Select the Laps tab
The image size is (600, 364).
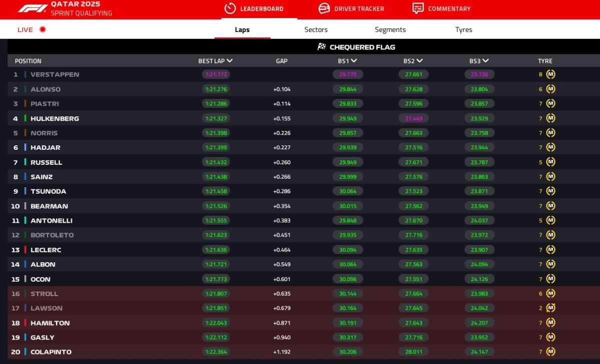coord(242,29)
